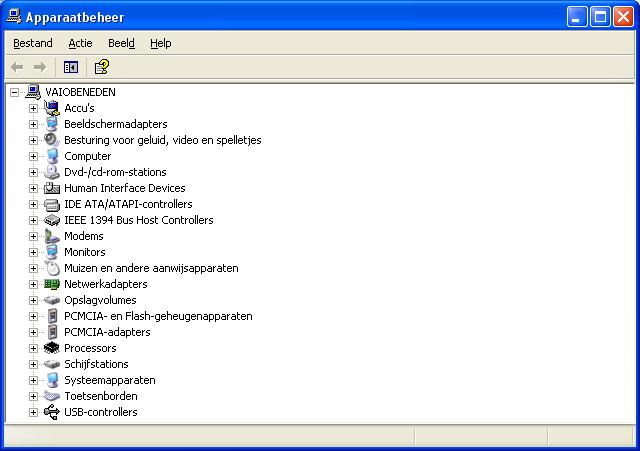
Task: Expand the Processors node
Action: pyautogui.click(x=33, y=348)
